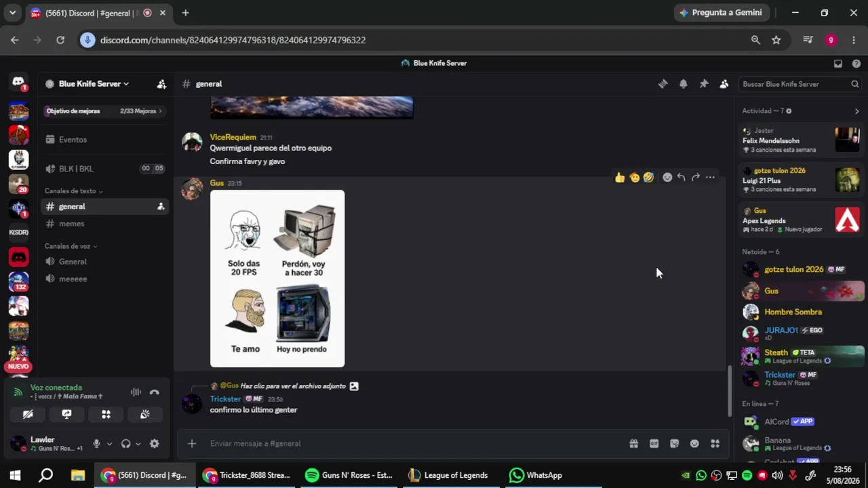Disconnect from voice channel
This screenshot has height=488, width=868.
(155, 392)
